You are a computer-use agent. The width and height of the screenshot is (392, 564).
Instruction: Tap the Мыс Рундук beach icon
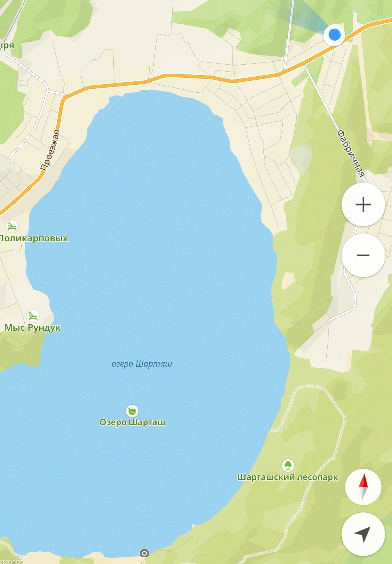(33, 316)
